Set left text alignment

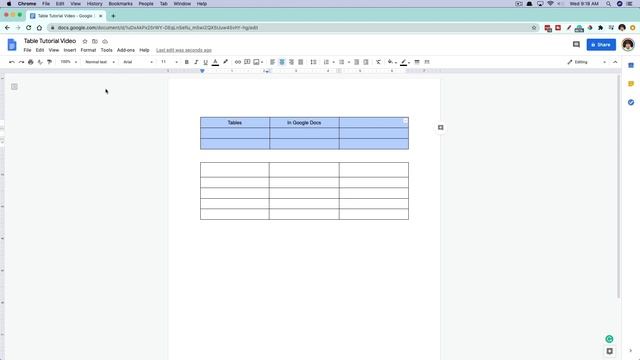coord(272,62)
